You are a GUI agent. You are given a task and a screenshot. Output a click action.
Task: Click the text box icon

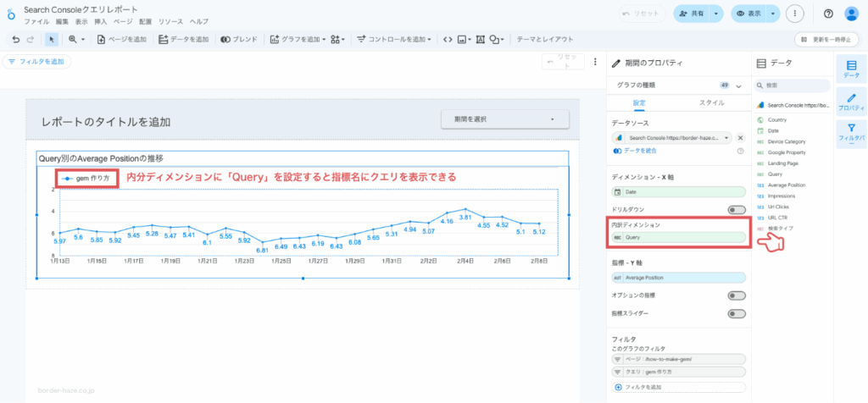pos(480,39)
